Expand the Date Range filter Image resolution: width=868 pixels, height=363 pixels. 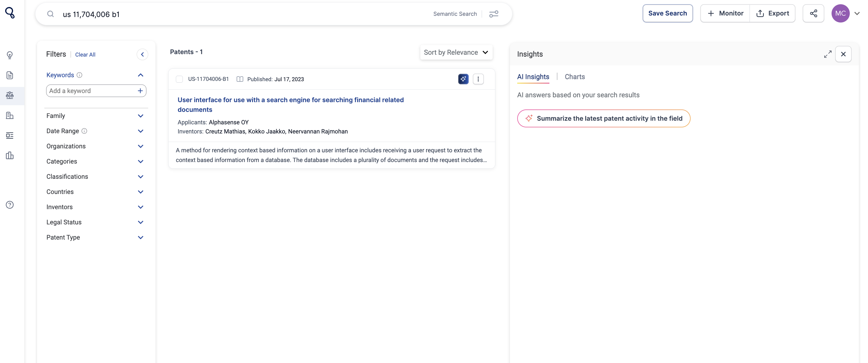tap(141, 131)
